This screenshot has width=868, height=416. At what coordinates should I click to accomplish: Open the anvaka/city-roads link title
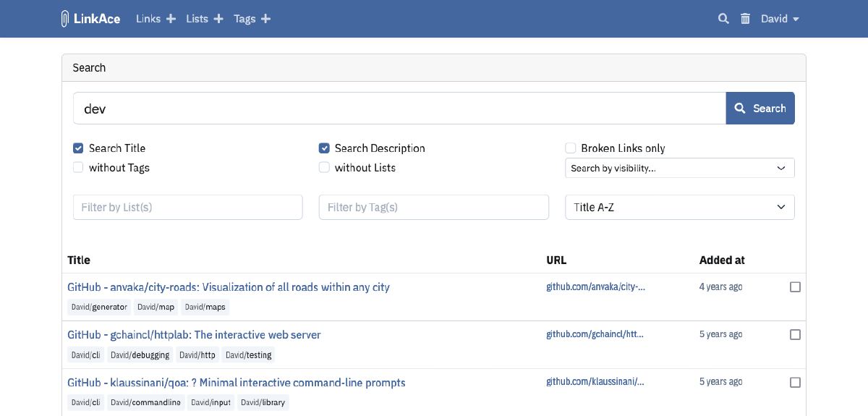click(229, 287)
